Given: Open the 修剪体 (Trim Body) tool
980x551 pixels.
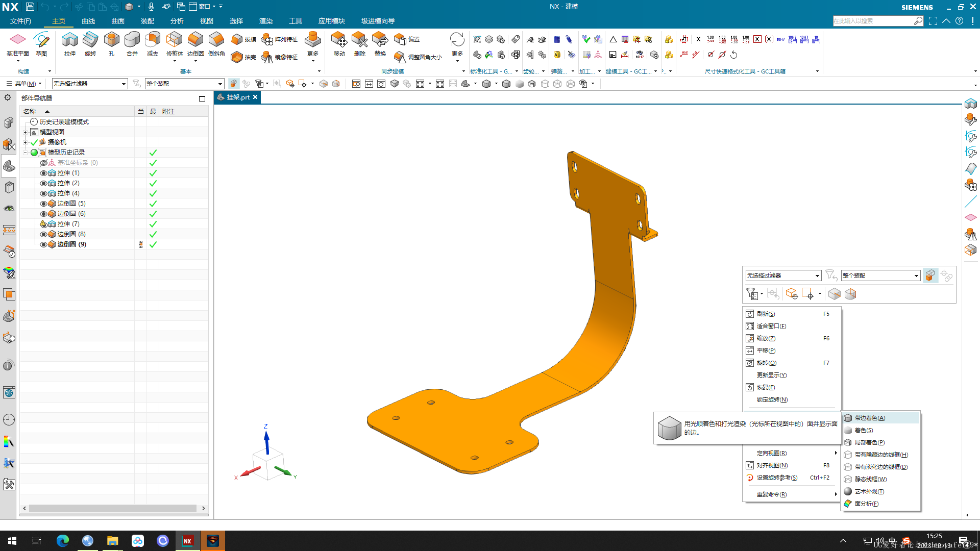Looking at the screenshot, I should click(174, 44).
